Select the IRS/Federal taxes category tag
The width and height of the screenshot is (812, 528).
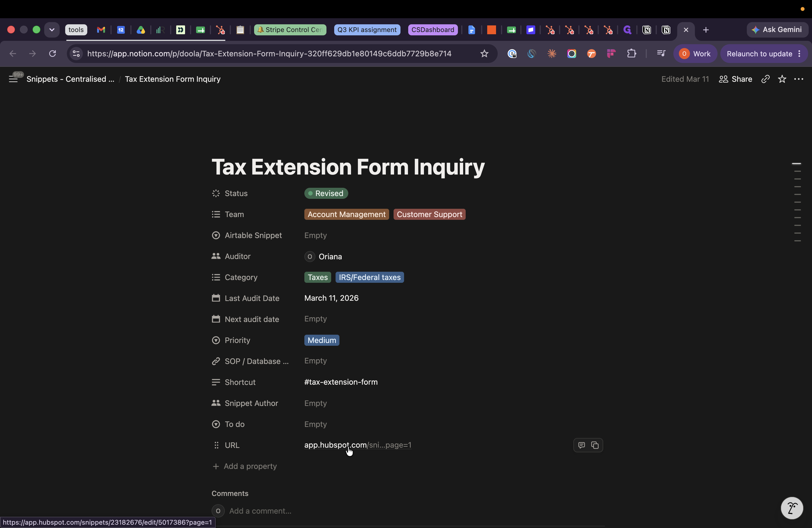pyautogui.click(x=370, y=277)
